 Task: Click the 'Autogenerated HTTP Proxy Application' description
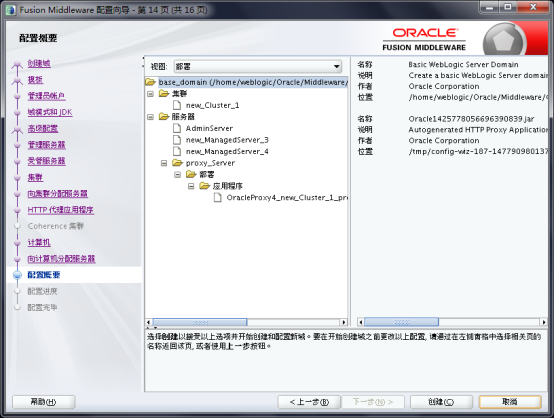tap(478, 130)
